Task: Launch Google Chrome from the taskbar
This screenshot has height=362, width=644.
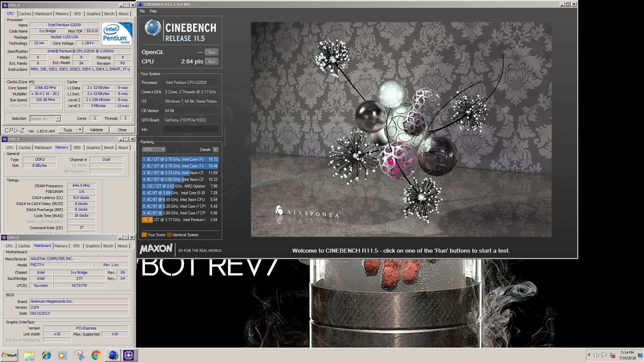Action: [x=96, y=355]
